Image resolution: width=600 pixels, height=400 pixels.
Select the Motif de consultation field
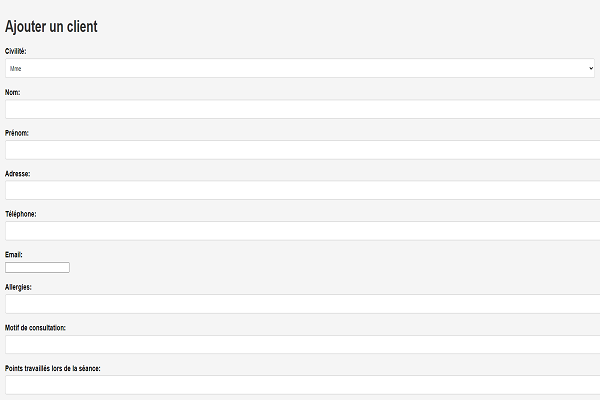click(303, 344)
